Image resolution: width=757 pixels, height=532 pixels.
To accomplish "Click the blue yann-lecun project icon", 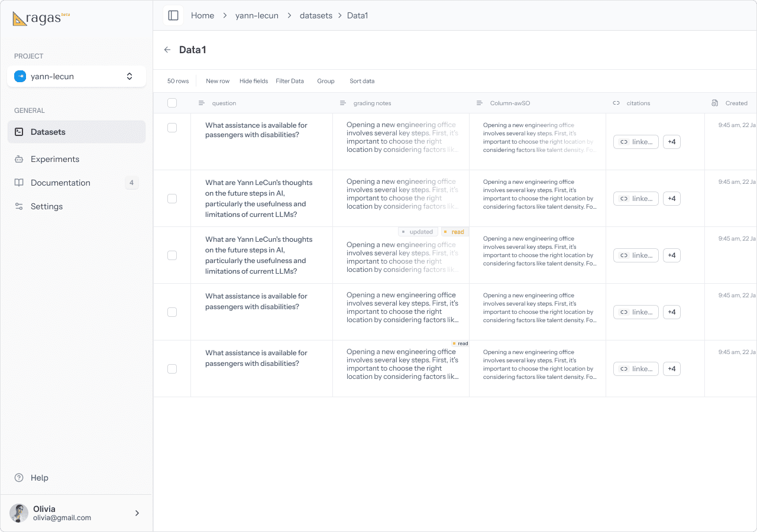I will [x=20, y=76].
